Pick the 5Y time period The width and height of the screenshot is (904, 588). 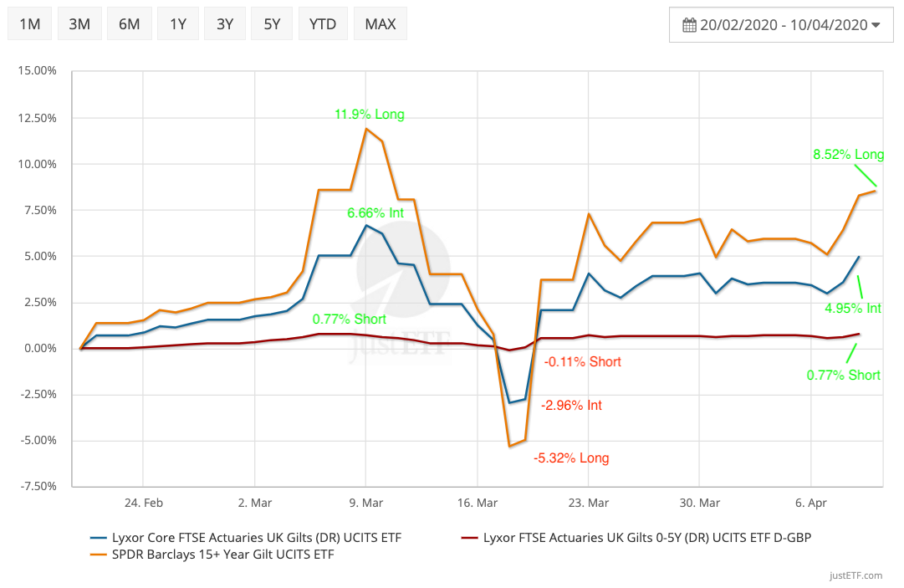click(272, 24)
